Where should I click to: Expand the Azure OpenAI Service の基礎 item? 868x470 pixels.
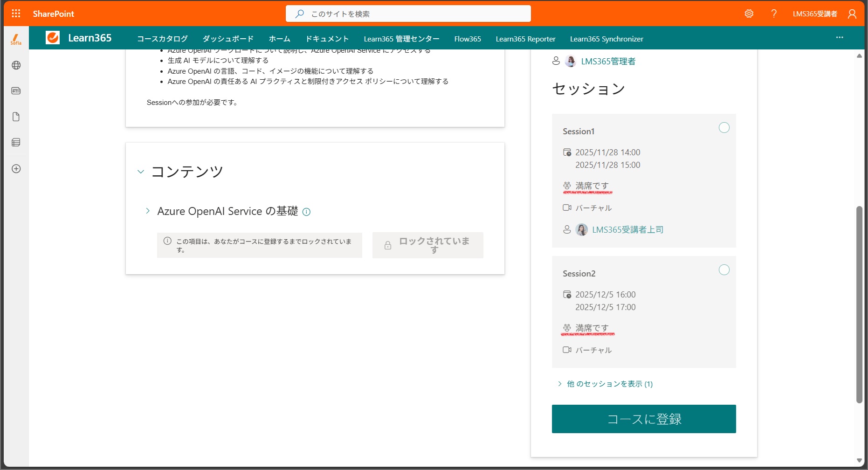click(x=148, y=211)
